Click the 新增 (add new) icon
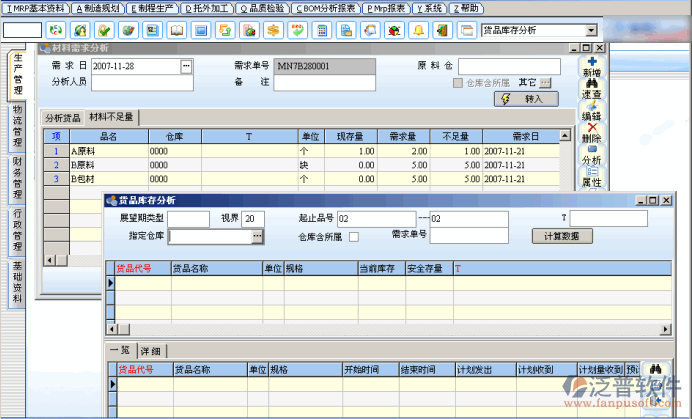 click(x=592, y=66)
